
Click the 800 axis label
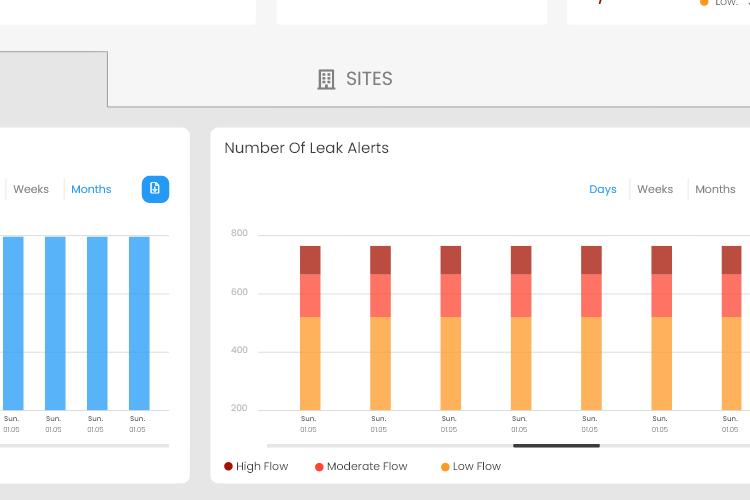coord(239,233)
